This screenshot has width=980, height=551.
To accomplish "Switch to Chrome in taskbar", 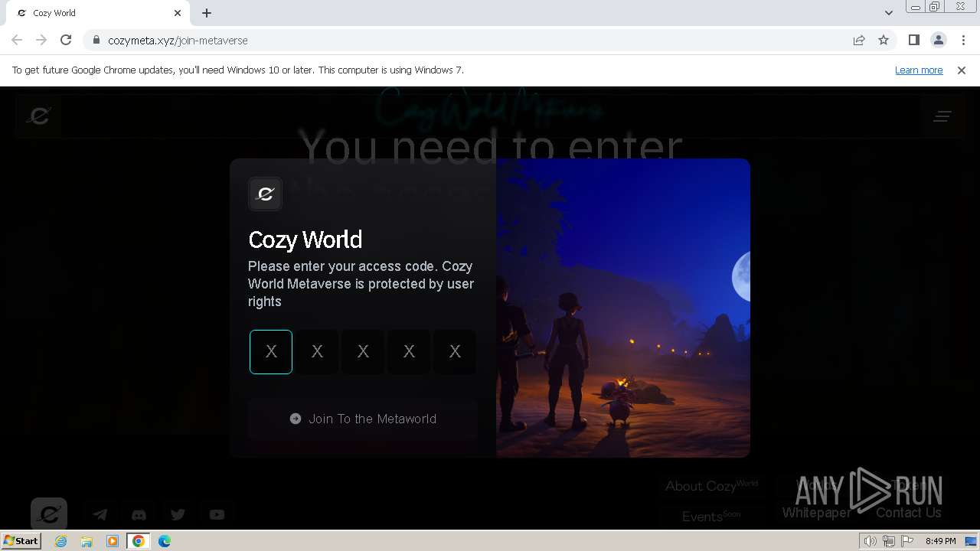I will click(x=139, y=541).
